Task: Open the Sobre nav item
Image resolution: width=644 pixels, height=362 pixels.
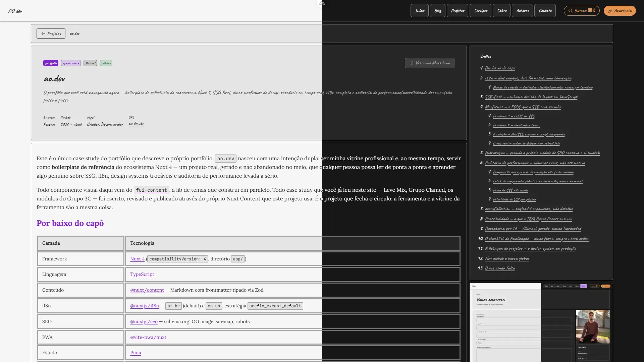Action: 502,11
